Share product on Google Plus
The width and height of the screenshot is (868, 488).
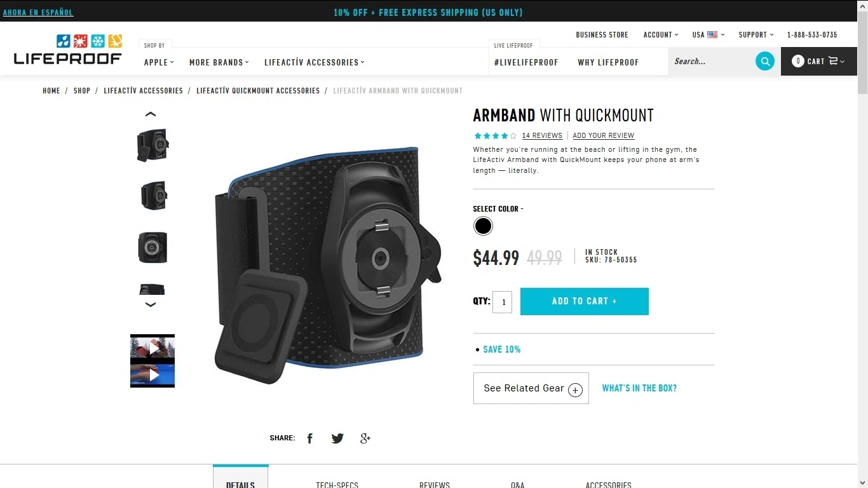[365, 438]
